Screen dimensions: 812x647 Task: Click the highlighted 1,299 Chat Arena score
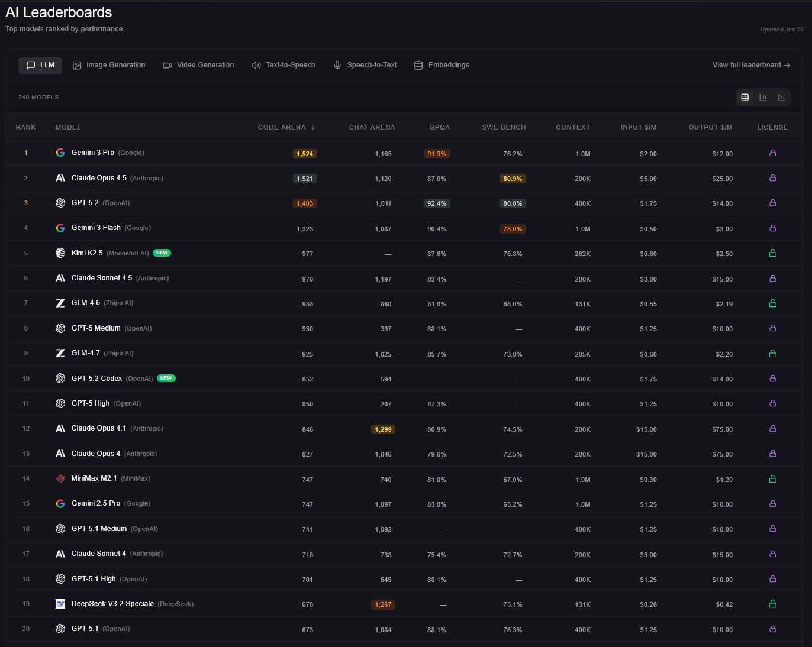point(383,429)
